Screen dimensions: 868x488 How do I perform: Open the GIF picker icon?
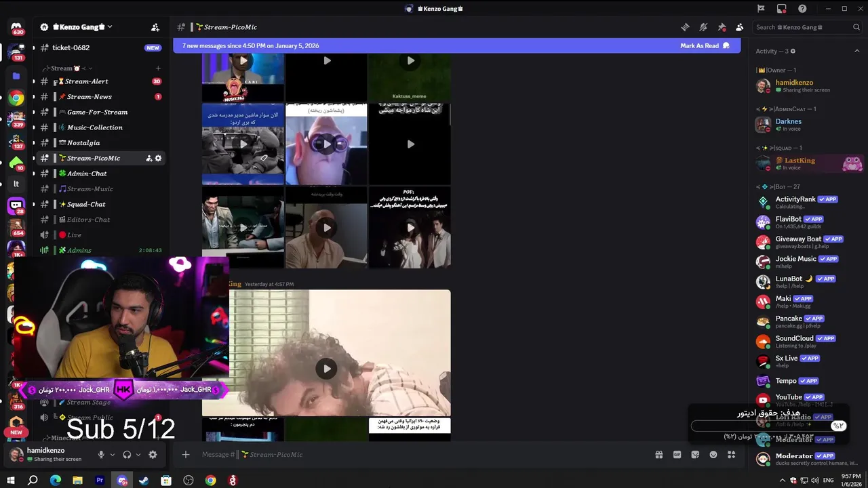pyautogui.click(x=677, y=455)
